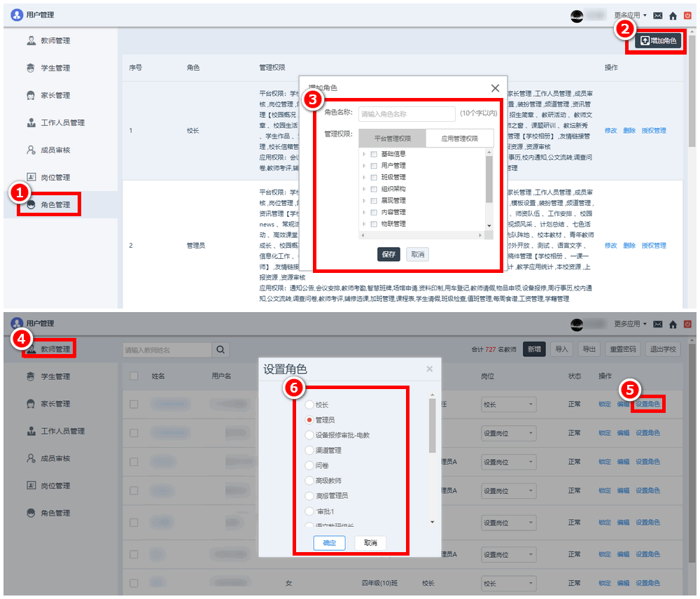Image resolution: width=700 pixels, height=599 pixels.
Task: Click the magnifier search icon beside teacher name field
Action: click(x=220, y=349)
